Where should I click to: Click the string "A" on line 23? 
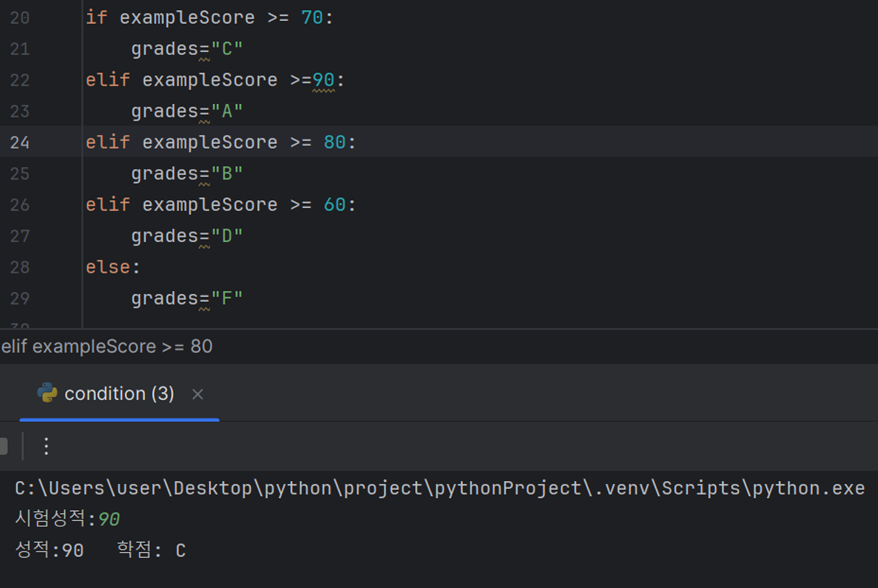point(227,111)
